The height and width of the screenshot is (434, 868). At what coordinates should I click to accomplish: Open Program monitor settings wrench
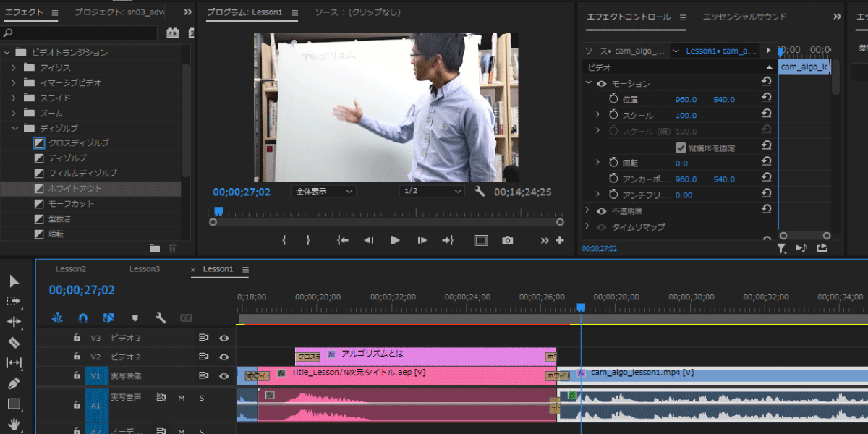pos(479,192)
